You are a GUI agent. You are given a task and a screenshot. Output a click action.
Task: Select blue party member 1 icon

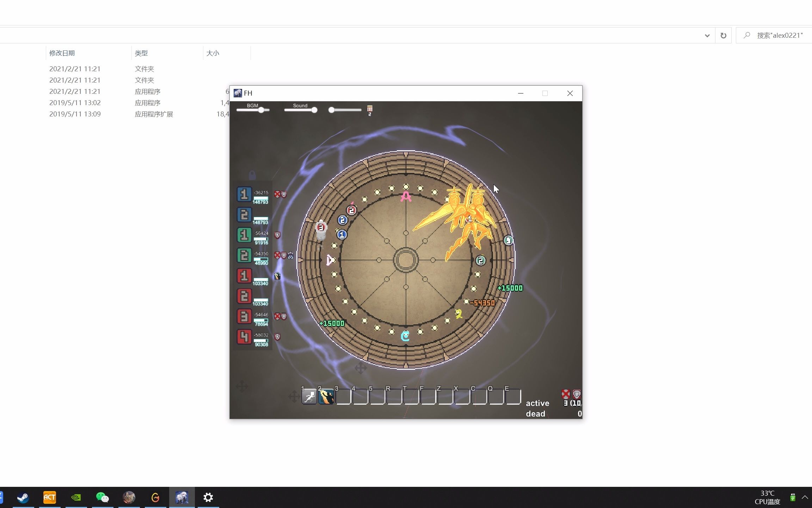[x=244, y=194]
